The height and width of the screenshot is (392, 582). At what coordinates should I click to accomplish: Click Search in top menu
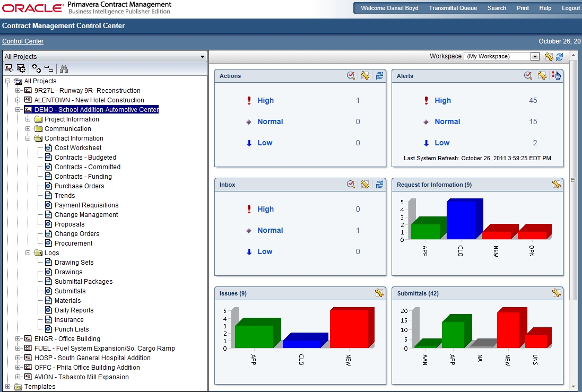(497, 8)
